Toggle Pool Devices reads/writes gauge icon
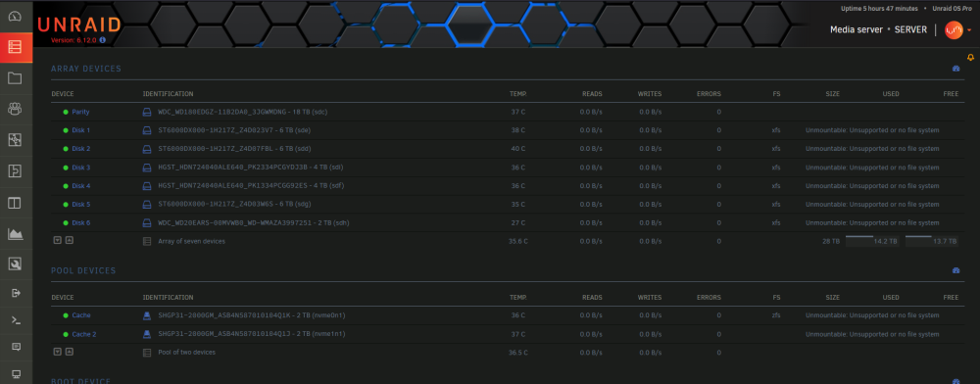980x384 pixels. pyautogui.click(x=955, y=270)
